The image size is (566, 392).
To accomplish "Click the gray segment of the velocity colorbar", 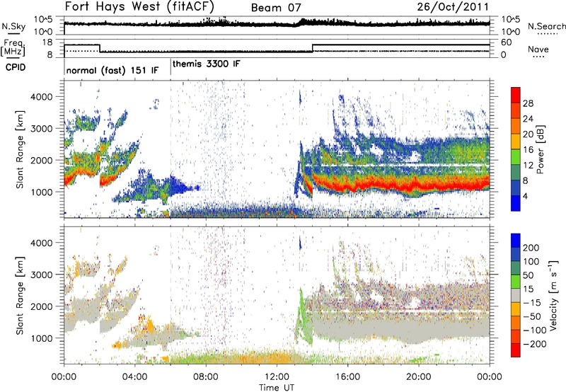I will [516, 296].
